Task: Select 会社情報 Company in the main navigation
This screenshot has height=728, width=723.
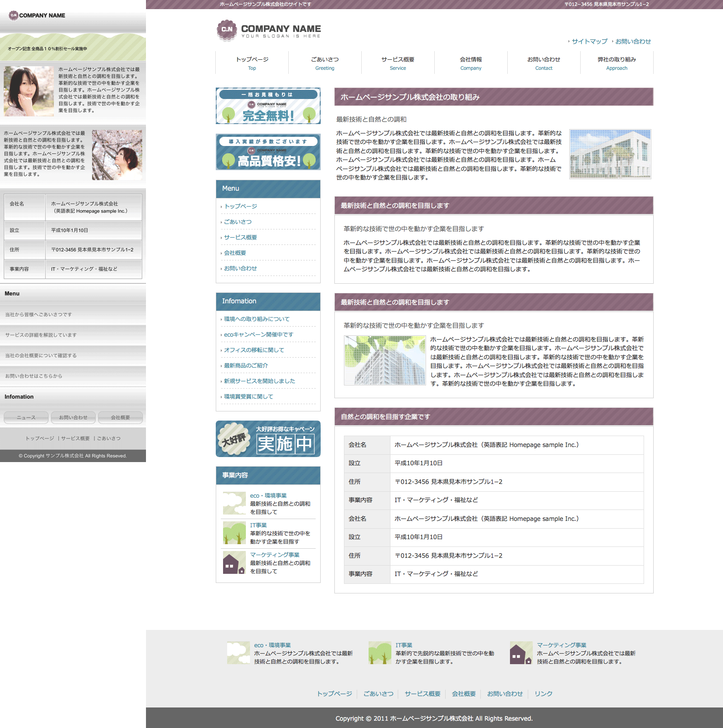Action: (471, 63)
